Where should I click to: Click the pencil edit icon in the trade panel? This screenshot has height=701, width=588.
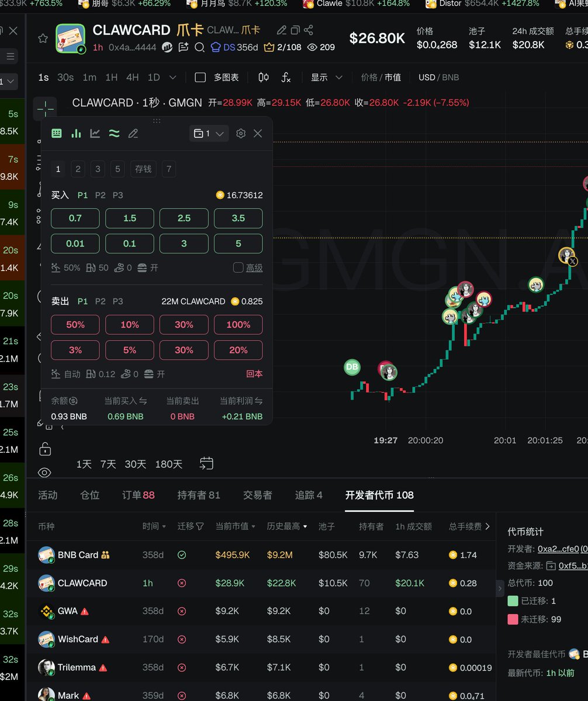pyautogui.click(x=133, y=133)
